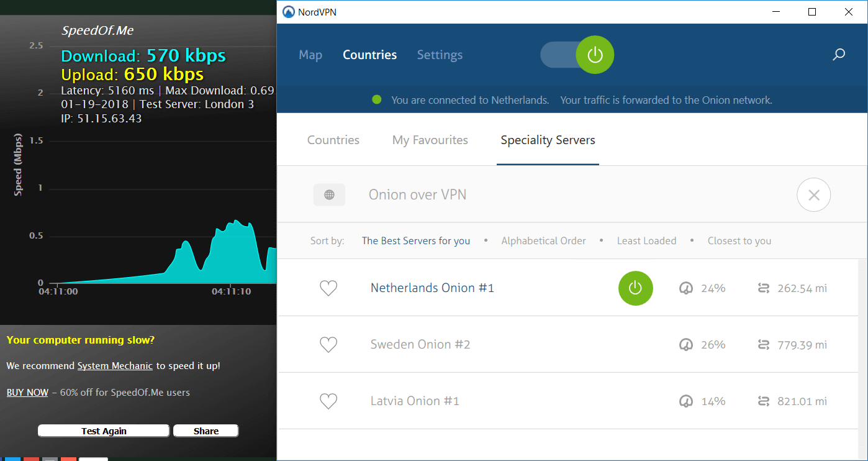Select the Sweden Onion #2 server name
Image resolution: width=868 pixels, height=461 pixels.
(420, 344)
